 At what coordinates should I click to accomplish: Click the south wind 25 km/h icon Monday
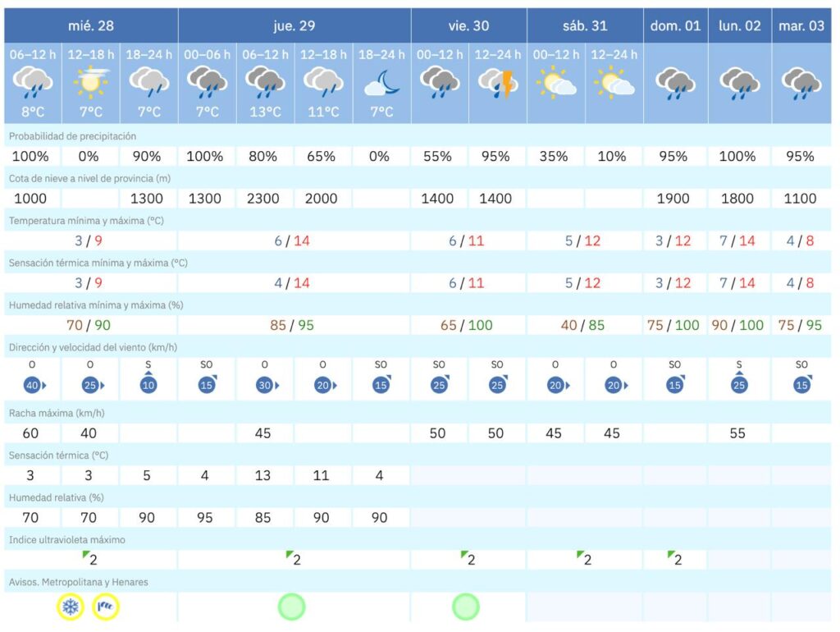pyautogui.click(x=739, y=383)
